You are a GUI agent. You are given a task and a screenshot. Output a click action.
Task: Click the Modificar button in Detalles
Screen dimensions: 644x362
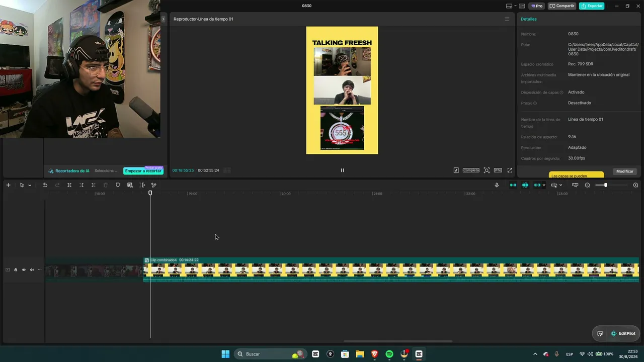(625, 171)
